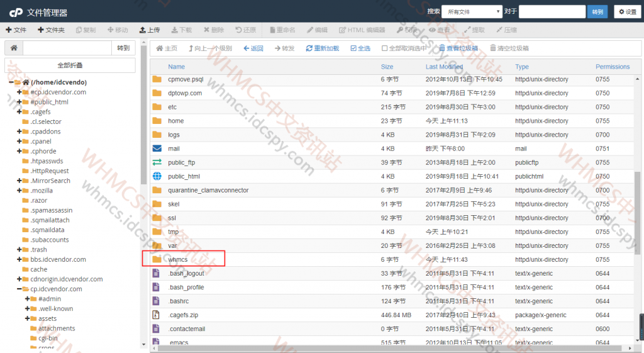Select the etc folder icon
This screenshot has width=644, height=353.
pos(157,107)
